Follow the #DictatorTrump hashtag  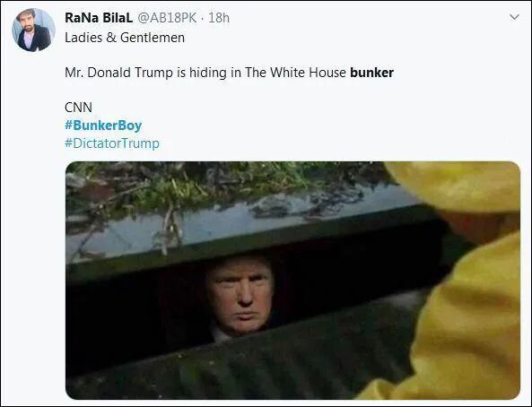(112, 143)
